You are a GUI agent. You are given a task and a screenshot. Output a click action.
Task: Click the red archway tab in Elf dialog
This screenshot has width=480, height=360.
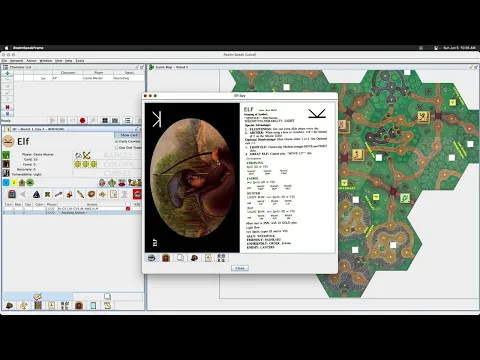coord(166,258)
